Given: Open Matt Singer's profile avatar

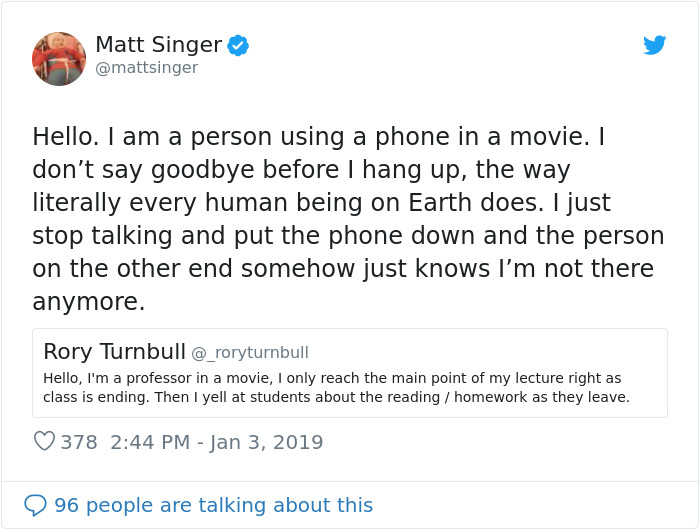Looking at the screenshot, I should (x=59, y=58).
